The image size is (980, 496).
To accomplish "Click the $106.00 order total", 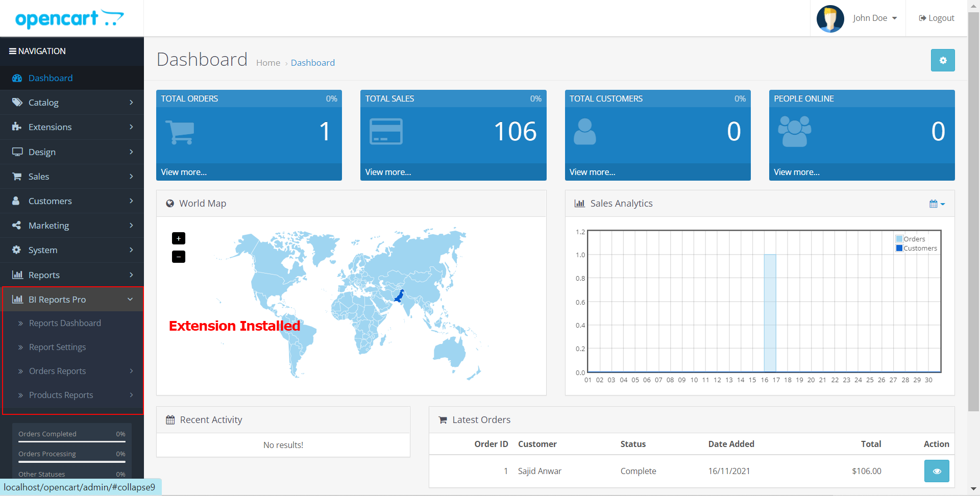I will (x=867, y=472).
